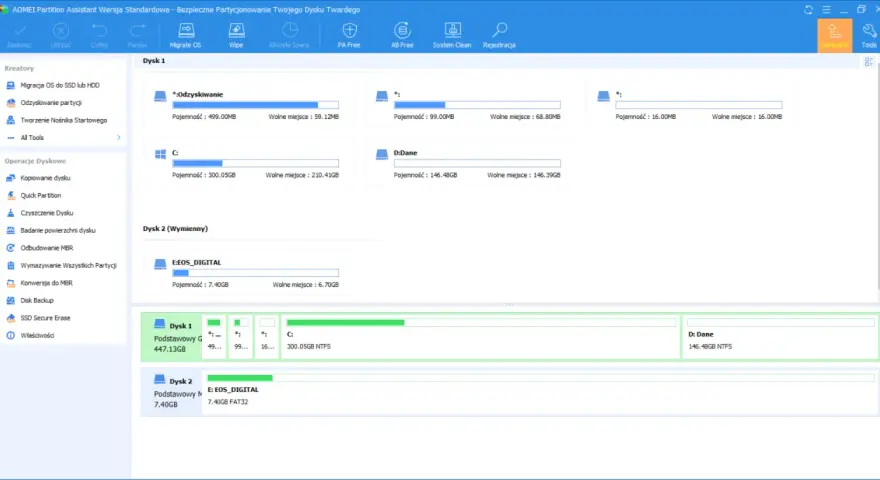Click the Dysk 1 heading in partition list
This screenshot has height=480, width=880.
coord(154,61)
